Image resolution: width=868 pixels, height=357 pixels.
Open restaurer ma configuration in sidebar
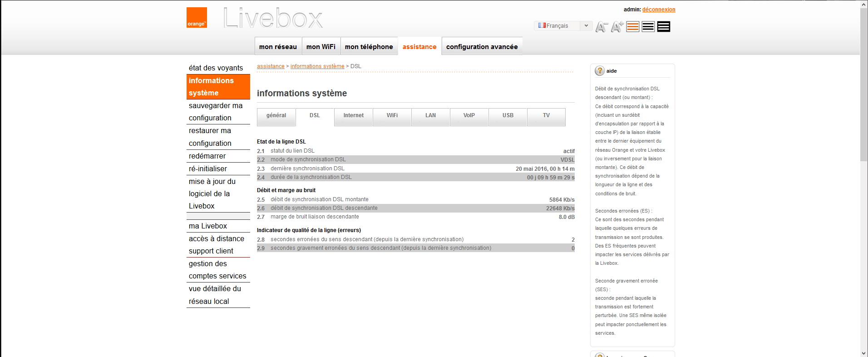click(x=218, y=137)
